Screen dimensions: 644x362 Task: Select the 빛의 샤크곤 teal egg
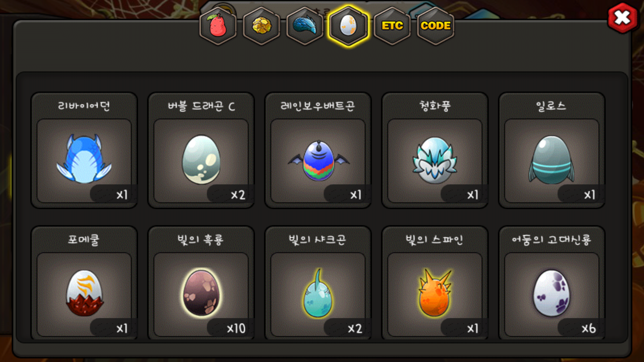tap(318, 295)
